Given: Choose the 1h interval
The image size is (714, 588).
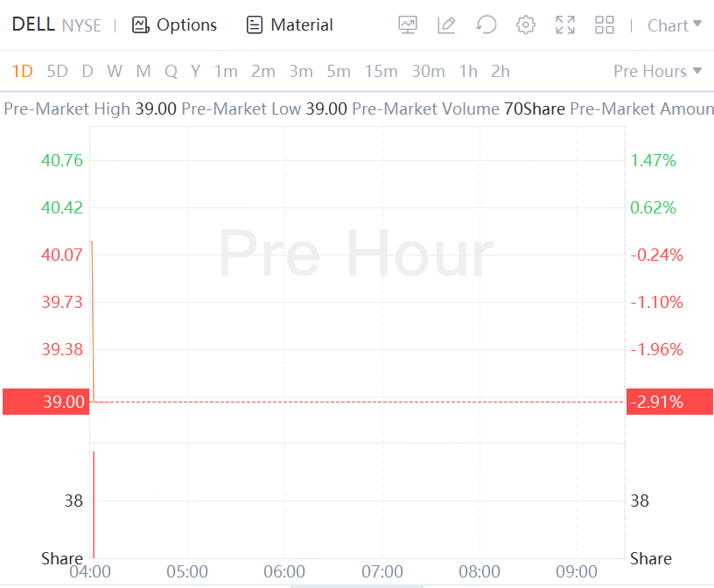Looking at the screenshot, I should 468,71.
